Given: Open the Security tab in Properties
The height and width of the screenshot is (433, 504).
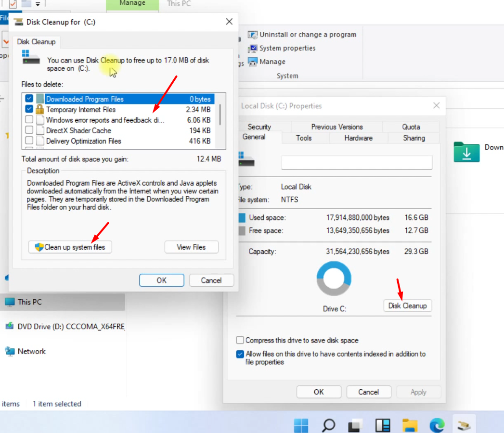Looking at the screenshot, I should (x=259, y=127).
